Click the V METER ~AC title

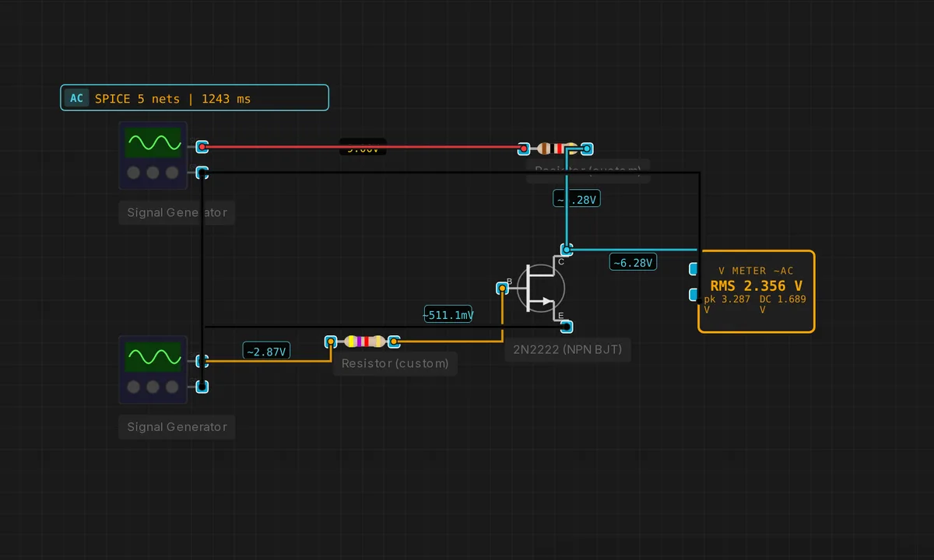point(756,271)
